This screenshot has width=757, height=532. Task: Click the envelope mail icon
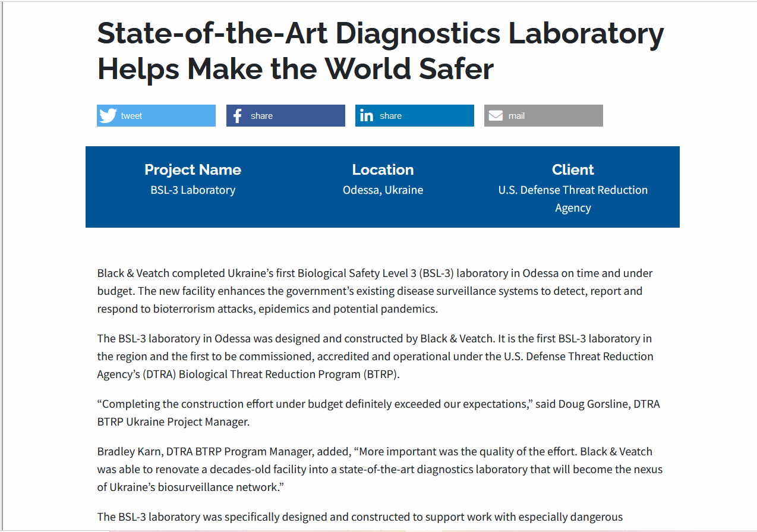(x=496, y=116)
